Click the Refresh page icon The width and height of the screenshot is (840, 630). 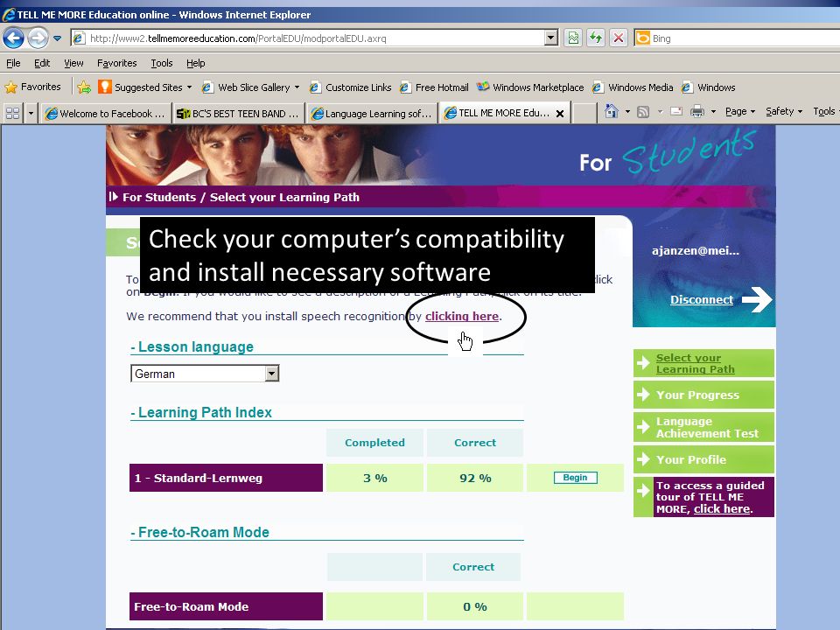click(x=596, y=38)
